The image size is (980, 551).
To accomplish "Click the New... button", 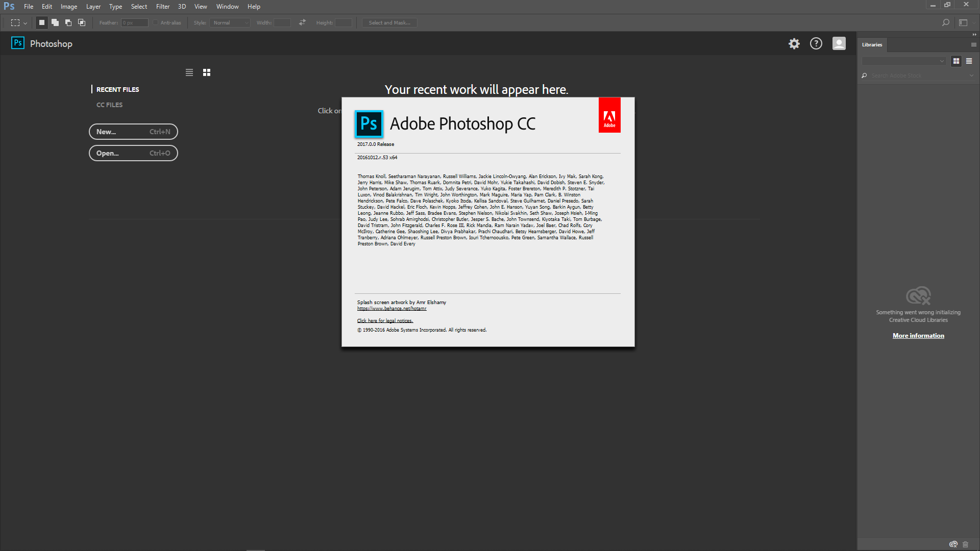I will coord(133,132).
